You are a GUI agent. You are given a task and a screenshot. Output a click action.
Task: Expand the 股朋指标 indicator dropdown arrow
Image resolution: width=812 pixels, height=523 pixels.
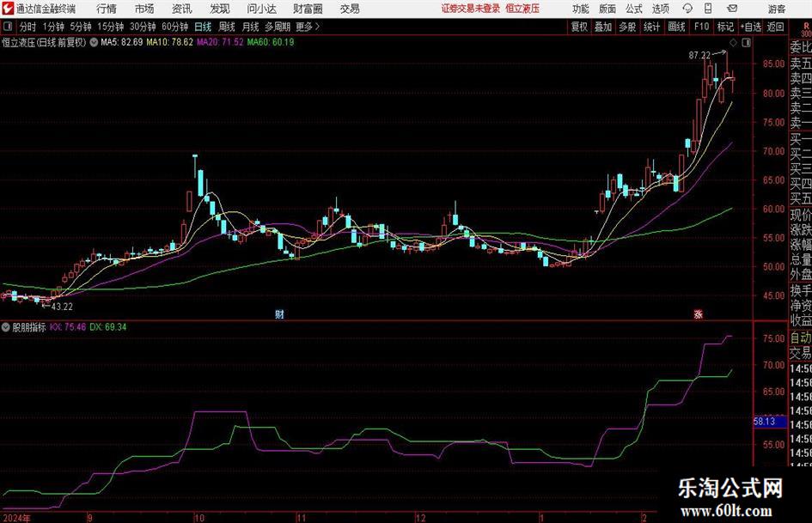(6, 327)
